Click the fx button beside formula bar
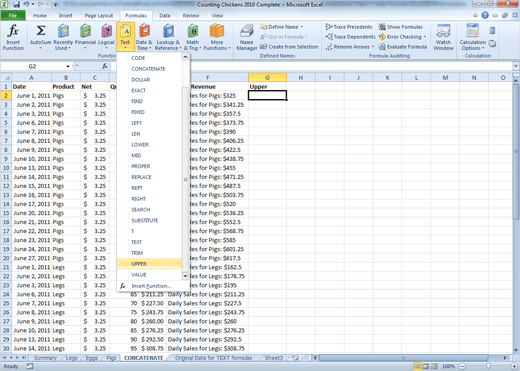The width and height of the screenshot is (520, 371). (105, 66)
